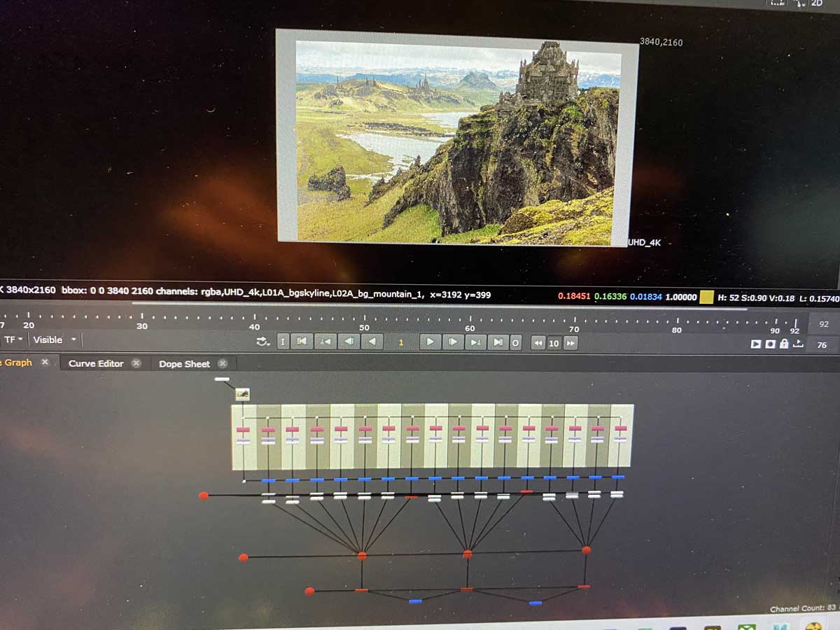Toggle the viewer lock icon

[784, 344]
